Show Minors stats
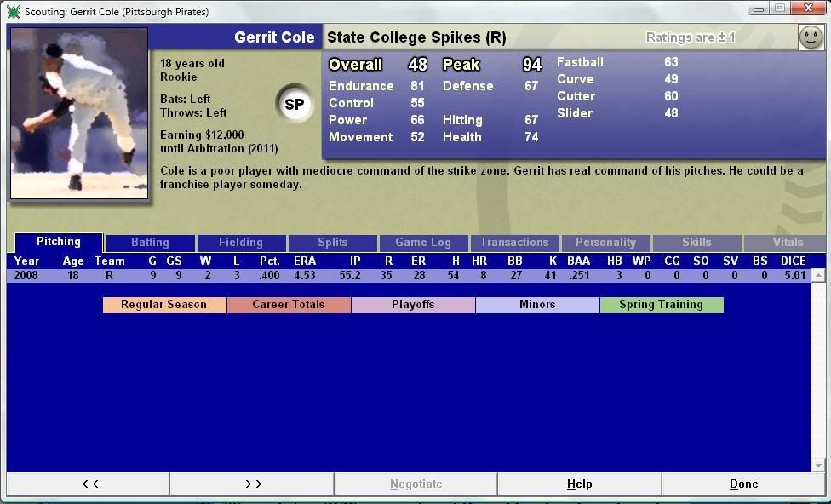The image size is (831, 504). 537,305
